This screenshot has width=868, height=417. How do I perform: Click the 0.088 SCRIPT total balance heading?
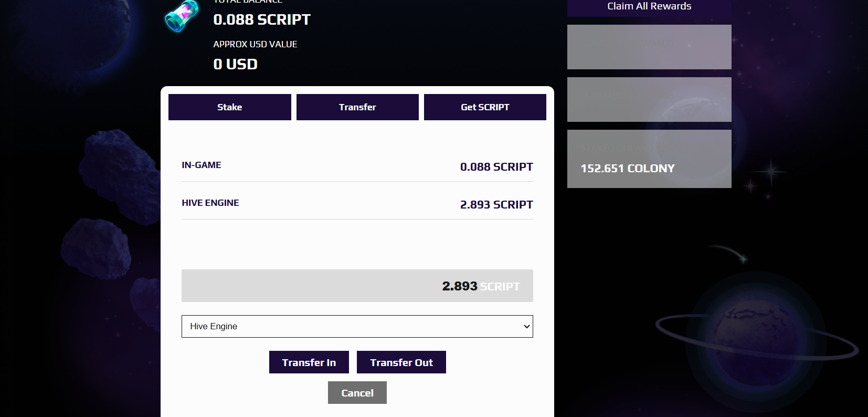point(262,19)
